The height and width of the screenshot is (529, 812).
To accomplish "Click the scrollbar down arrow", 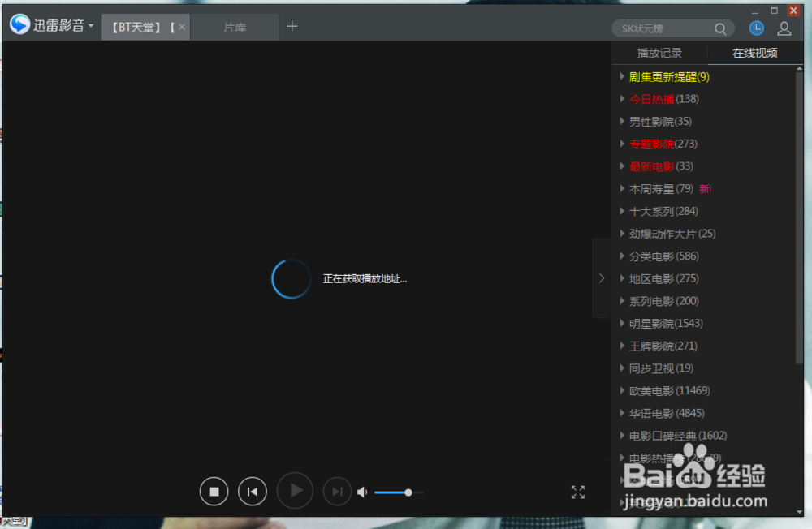I will click(x=799, y=512).
